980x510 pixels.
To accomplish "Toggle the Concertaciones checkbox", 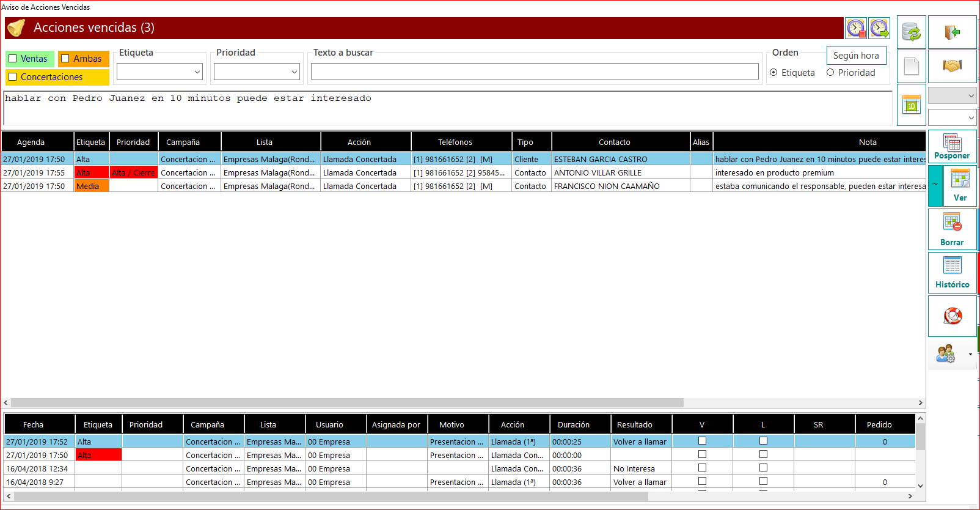I will pyautogui.click(x=13, y=77).
